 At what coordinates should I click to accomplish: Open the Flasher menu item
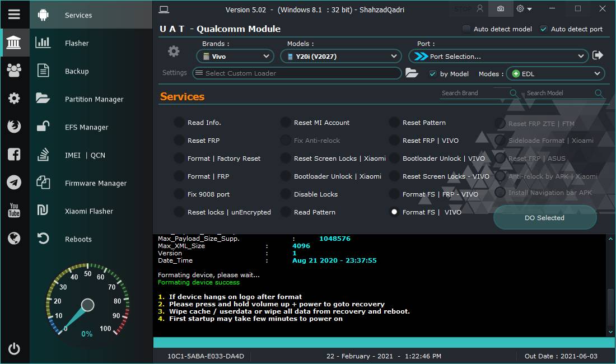(77, 43)
